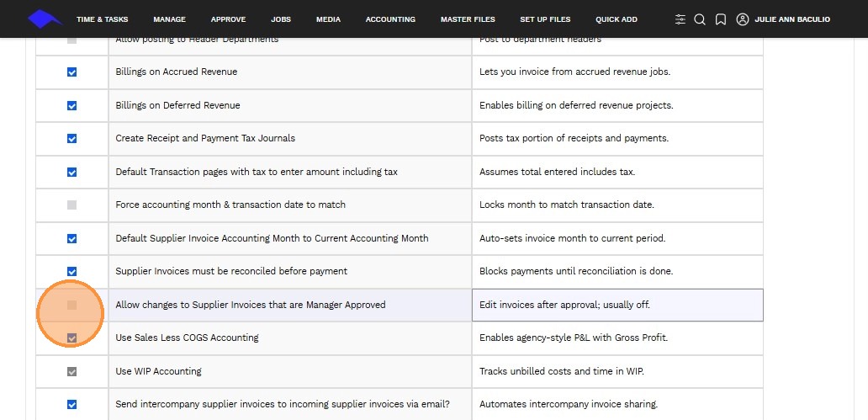Open the Julie Ann Baculio account menu
Screen dimensions: 868x420
coord(791,19)
